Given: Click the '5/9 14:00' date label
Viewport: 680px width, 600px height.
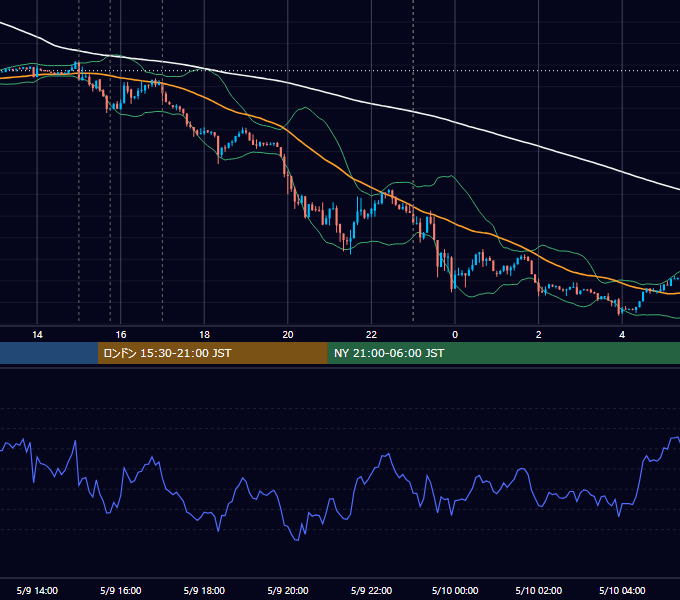Looking at the screenshot, I should [x=37, y=590].
